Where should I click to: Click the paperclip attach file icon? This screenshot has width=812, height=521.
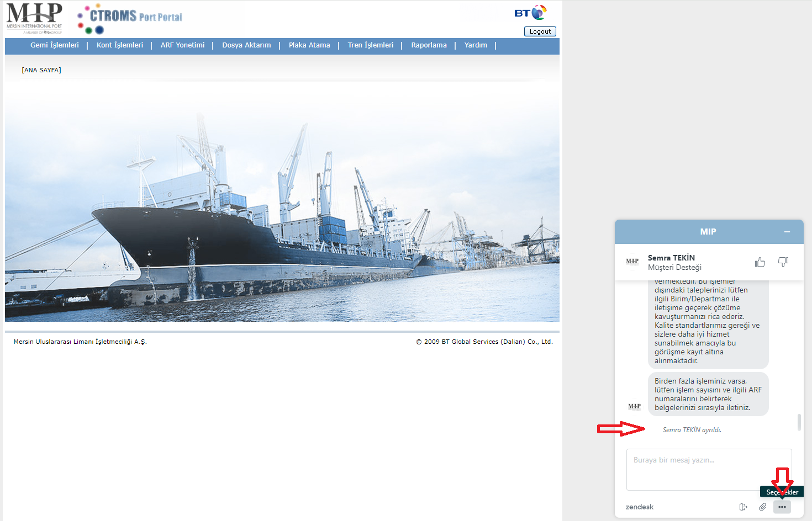[762, 507]
